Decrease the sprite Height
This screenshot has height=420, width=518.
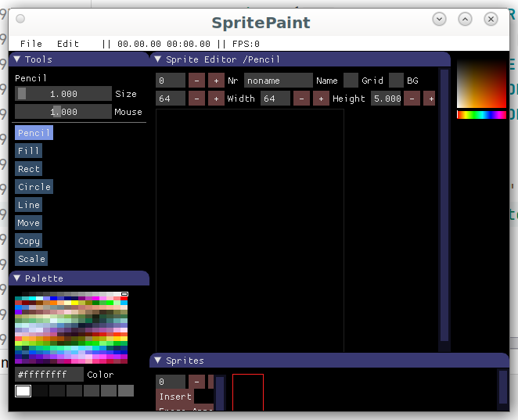pyautogui.click(x=301, y=99)
